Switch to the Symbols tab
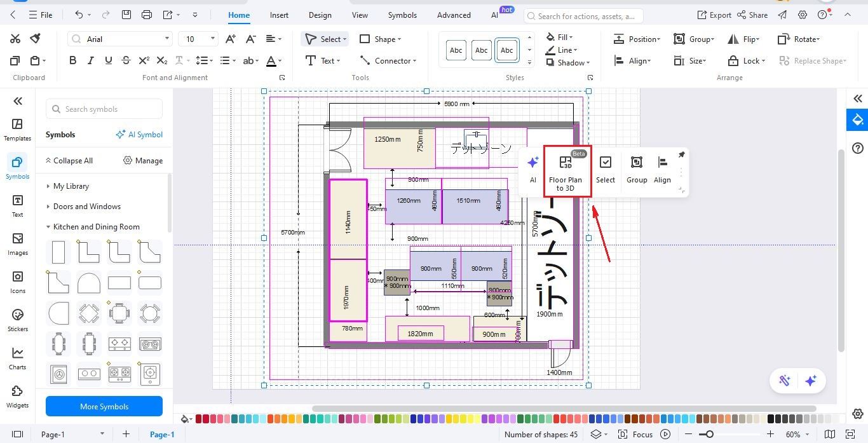Viewport: 868px width, 443px height. (x=402, y=15)
